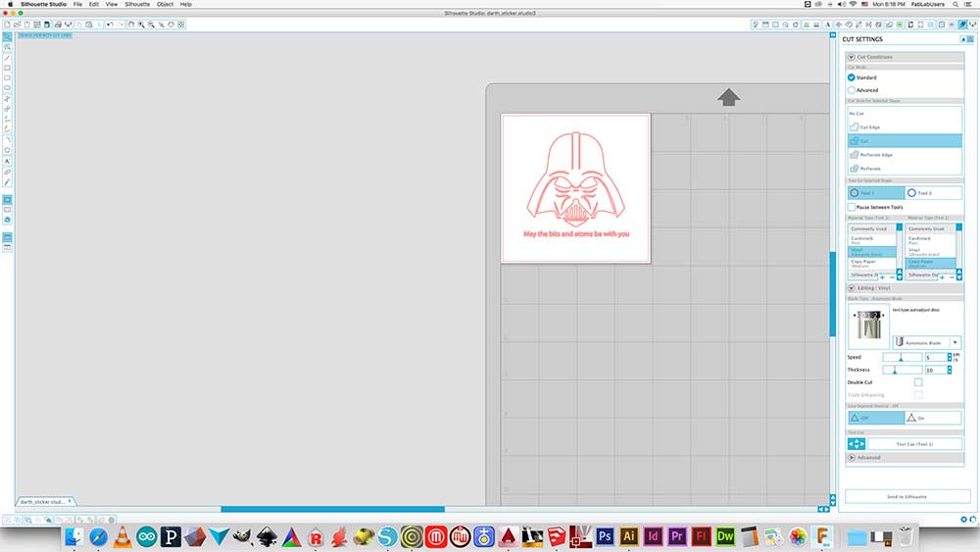Viewport: 980px width, 552px height.
Task: Adjust the Speed slider
Action: 902,357
